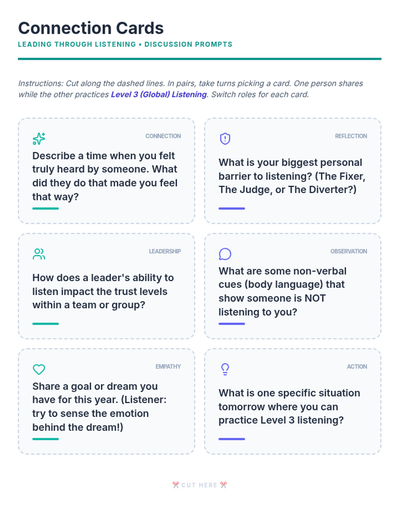Click the people icon on Leadership card

pos(39,254)
